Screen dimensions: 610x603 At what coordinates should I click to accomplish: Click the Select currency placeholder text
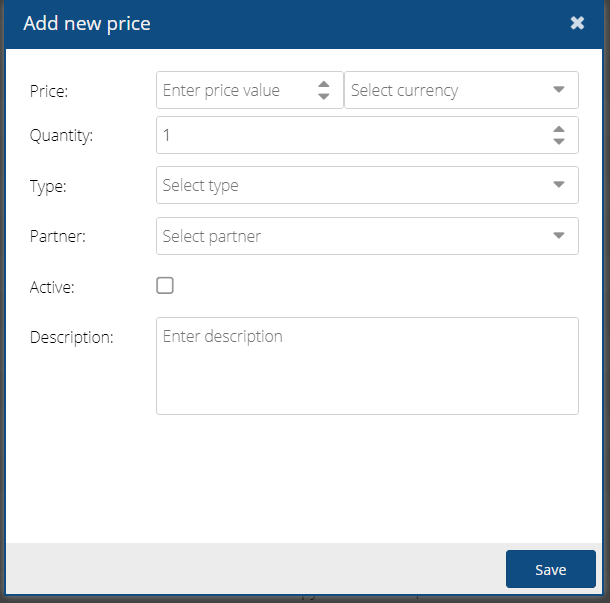coord(404,90)
